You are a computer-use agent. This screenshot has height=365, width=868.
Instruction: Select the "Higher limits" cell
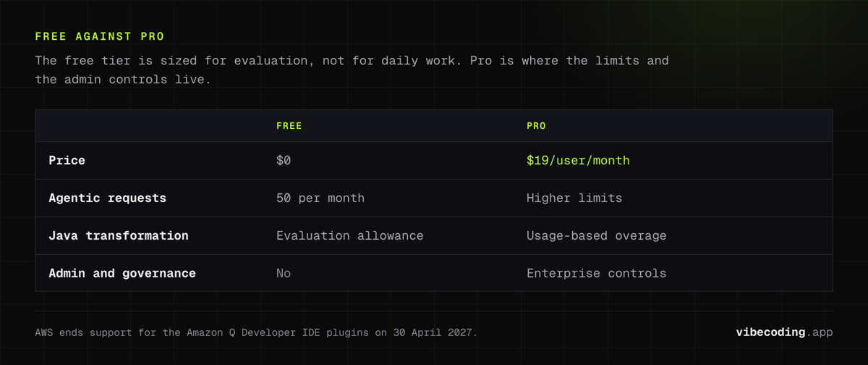point(574,198)
